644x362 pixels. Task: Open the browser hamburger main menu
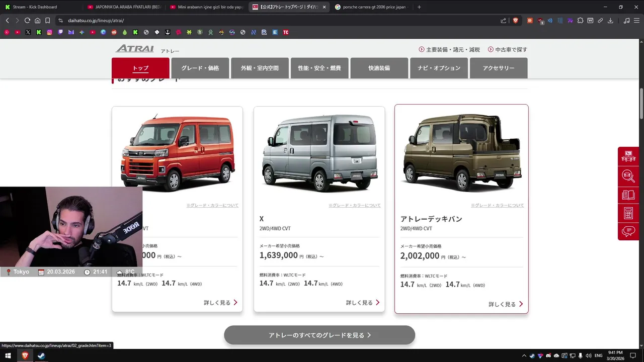tap(637, 21)
